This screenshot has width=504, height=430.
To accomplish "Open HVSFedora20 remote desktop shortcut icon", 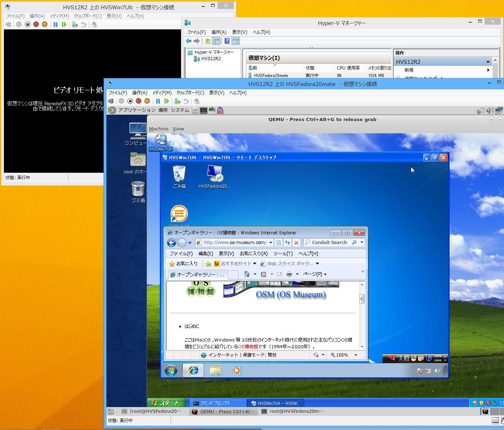I will pos(215,177).
